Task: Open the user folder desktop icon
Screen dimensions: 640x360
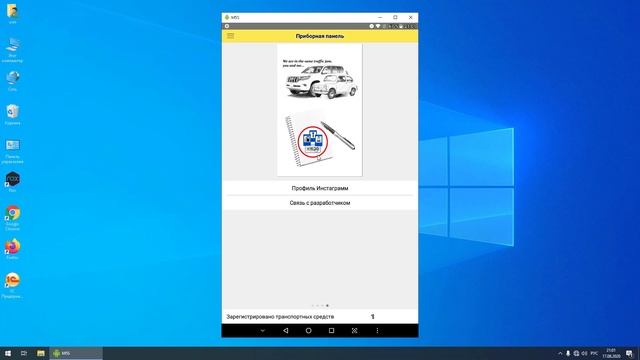Action: point(13,13)
